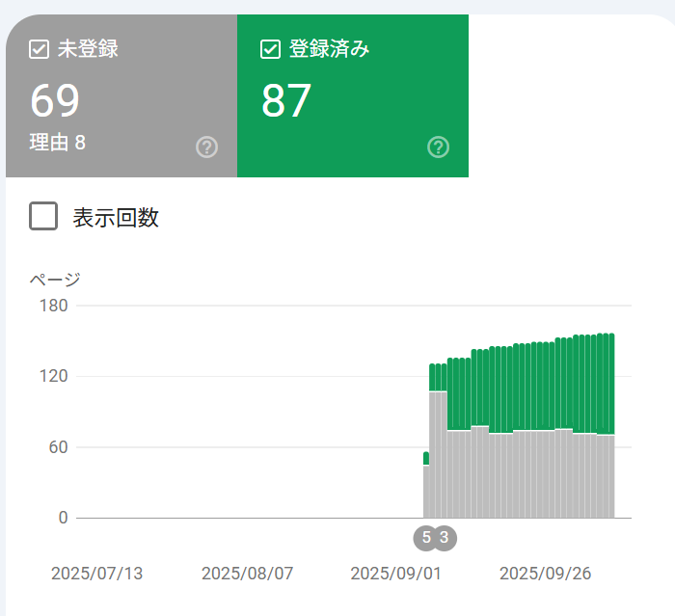Click the 2025/08/07 date axis label
Screen dimensions: 675x616
click(x=247, y=574)
